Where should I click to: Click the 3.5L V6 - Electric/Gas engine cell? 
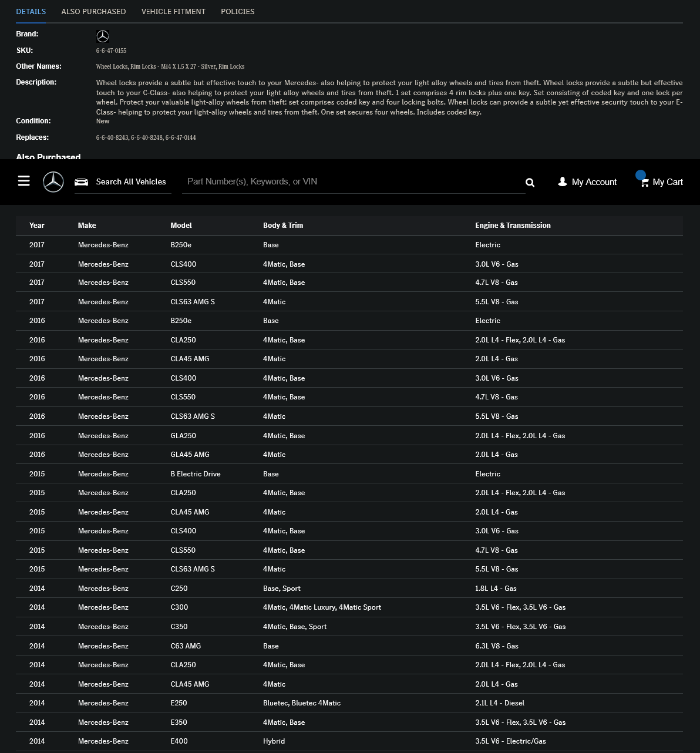[510, 741]
